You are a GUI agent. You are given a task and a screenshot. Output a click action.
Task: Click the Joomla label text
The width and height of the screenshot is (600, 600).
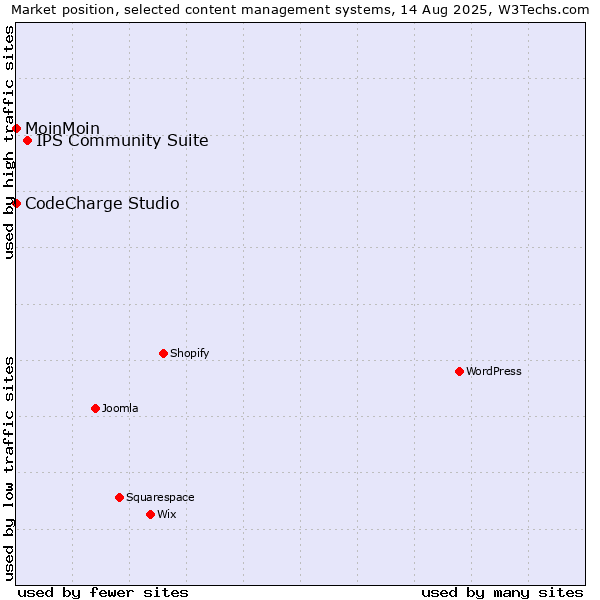click(x=120, y=408)
